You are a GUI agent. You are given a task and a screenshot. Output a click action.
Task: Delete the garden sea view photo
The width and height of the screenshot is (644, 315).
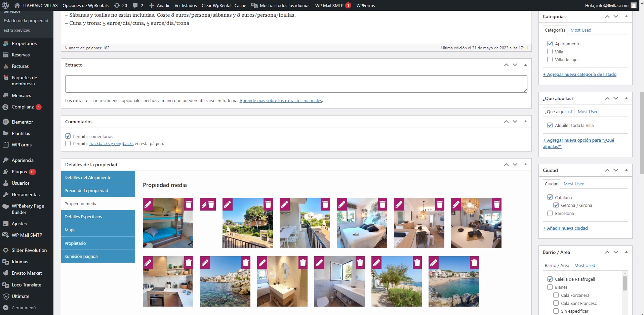(x=268, y=204)
